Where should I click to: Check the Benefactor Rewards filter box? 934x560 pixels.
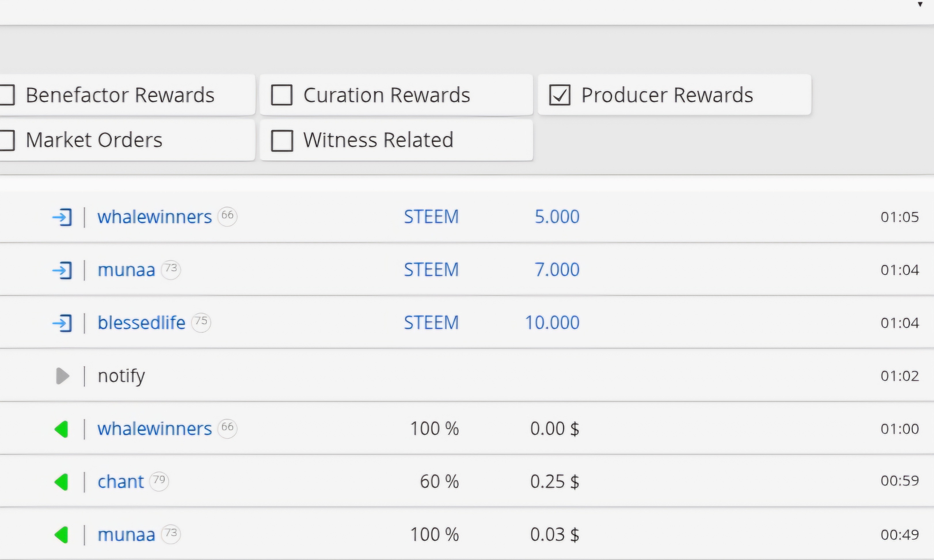(7, 95)
